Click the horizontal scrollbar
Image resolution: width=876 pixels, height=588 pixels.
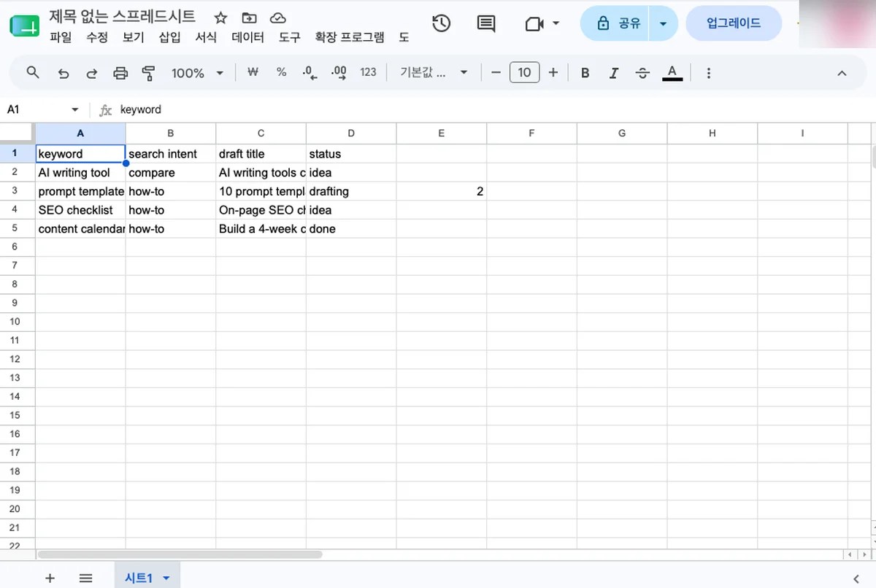pos(180,554)
